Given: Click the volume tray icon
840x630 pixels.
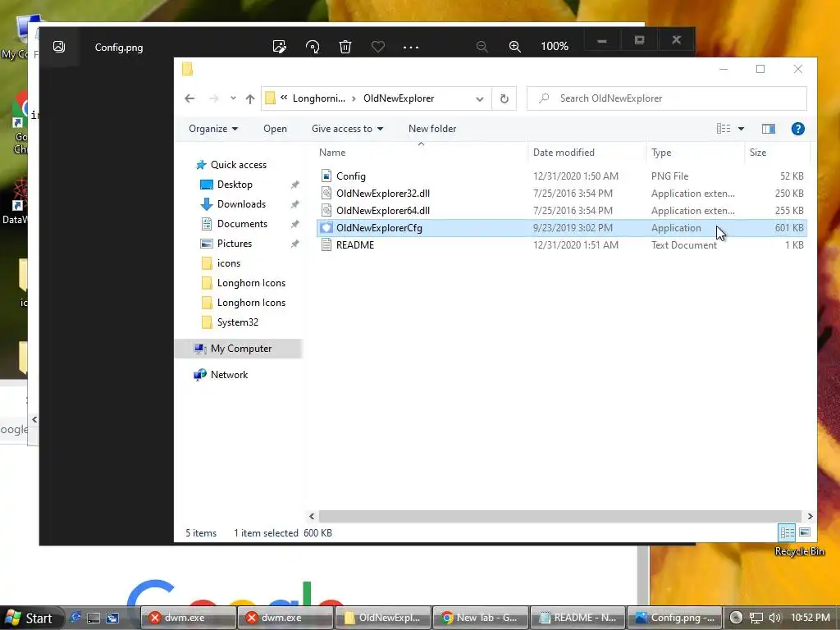Looking at the screenshot, I should click(774, 619).
